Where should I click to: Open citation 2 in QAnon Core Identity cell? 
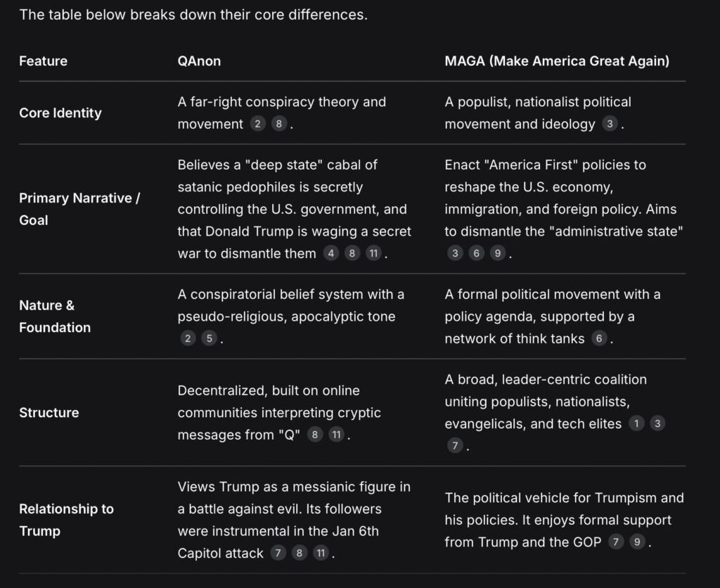[257, 124]
